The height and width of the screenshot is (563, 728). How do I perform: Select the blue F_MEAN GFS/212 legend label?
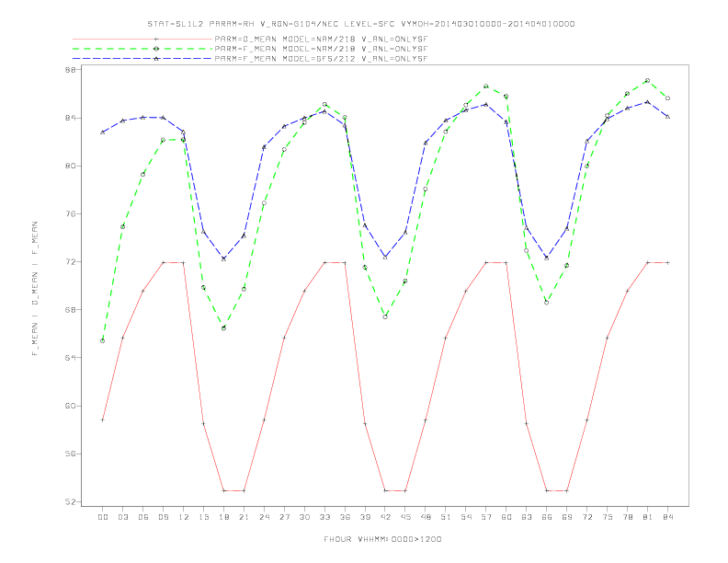(x=321, y=59)
